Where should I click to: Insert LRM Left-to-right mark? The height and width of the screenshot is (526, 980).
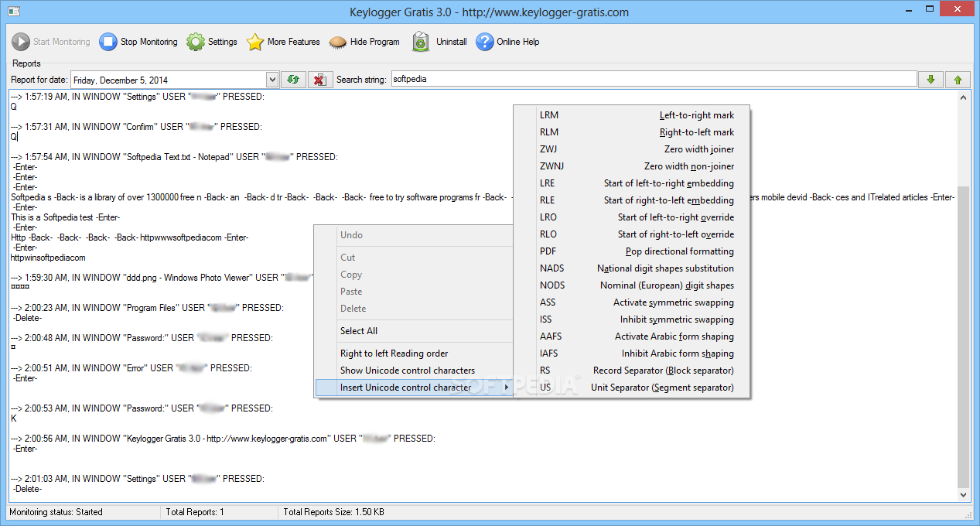(632, 115)
